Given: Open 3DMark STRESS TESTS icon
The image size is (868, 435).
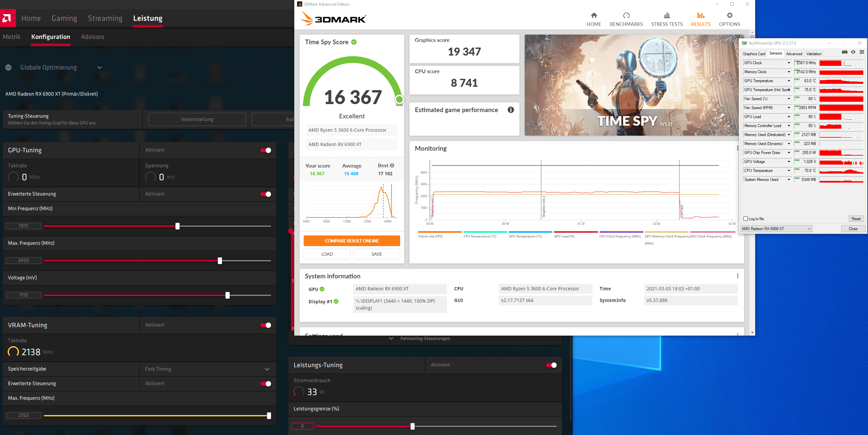Looking at the screenshot, I should (667, 15).
